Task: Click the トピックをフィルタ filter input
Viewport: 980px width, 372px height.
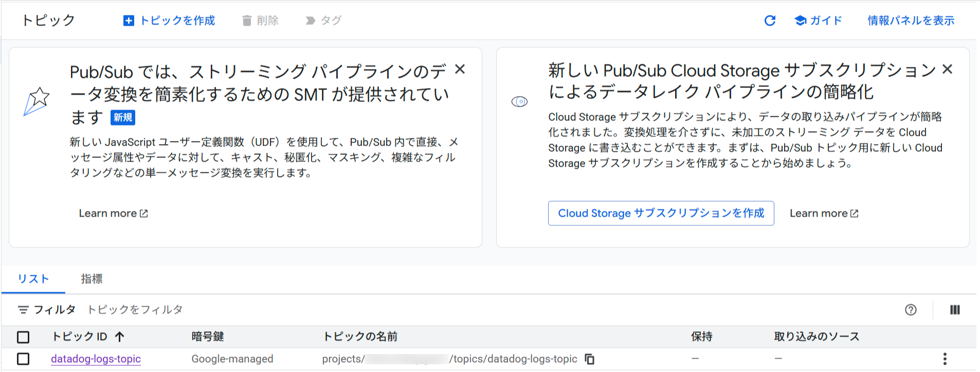Action: pyautogui.click(x=206, y=310)
